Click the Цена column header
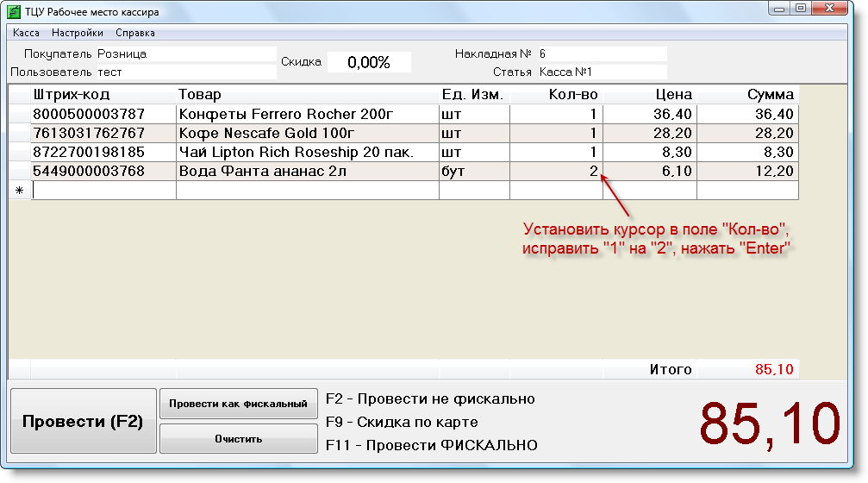Viewport: 868px width, 483px height. pos(650,95)
